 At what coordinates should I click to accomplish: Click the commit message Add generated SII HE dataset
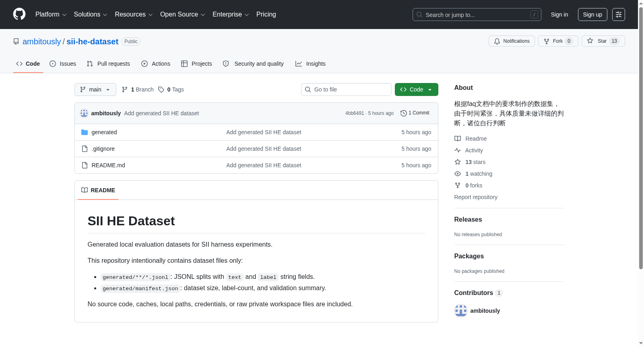161,113
